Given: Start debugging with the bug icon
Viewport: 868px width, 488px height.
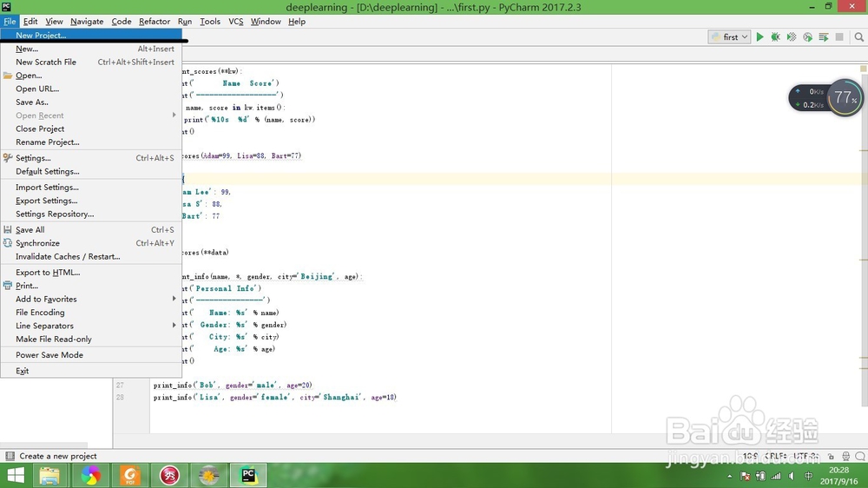Looking at the screenshot, I should tap(775, 36).
